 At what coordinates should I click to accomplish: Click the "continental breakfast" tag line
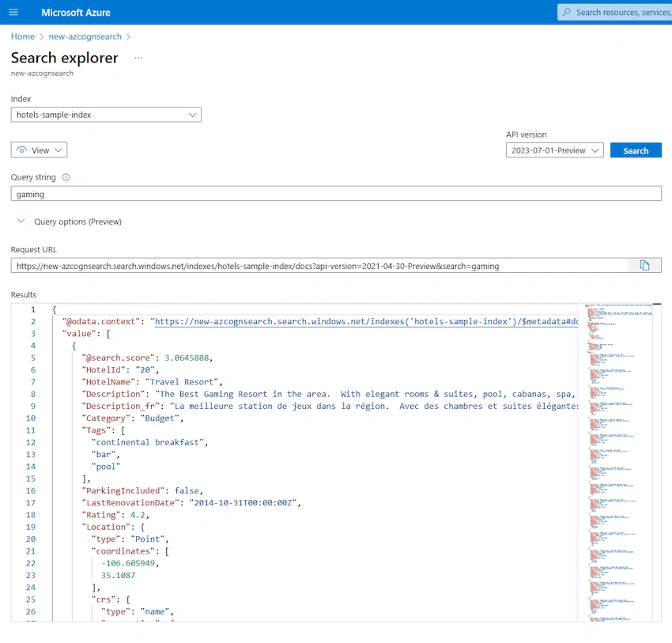[149, 442]
